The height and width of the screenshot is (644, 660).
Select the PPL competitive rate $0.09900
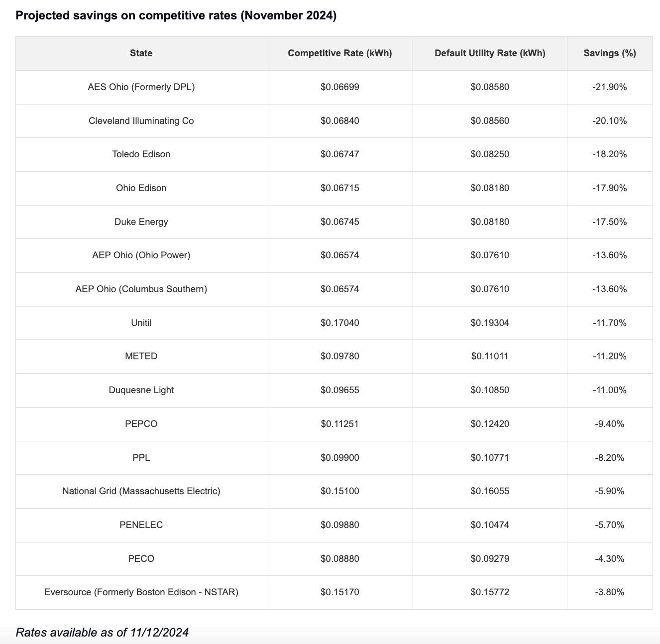(x=340, y=458)
